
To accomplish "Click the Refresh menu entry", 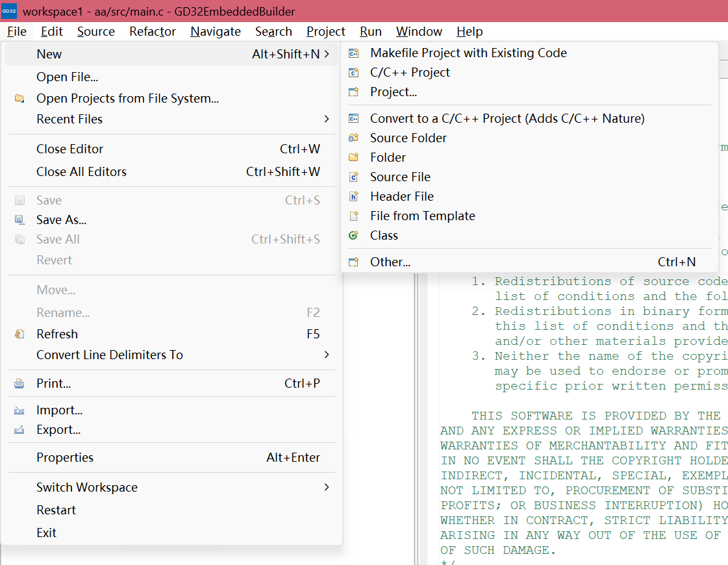I will (x=57, y=334).
